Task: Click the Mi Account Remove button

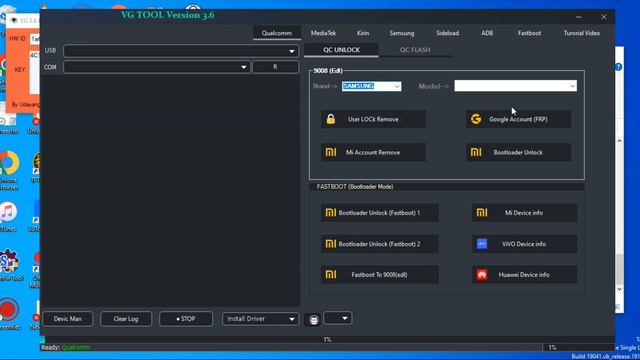Action: click(373, 152)
